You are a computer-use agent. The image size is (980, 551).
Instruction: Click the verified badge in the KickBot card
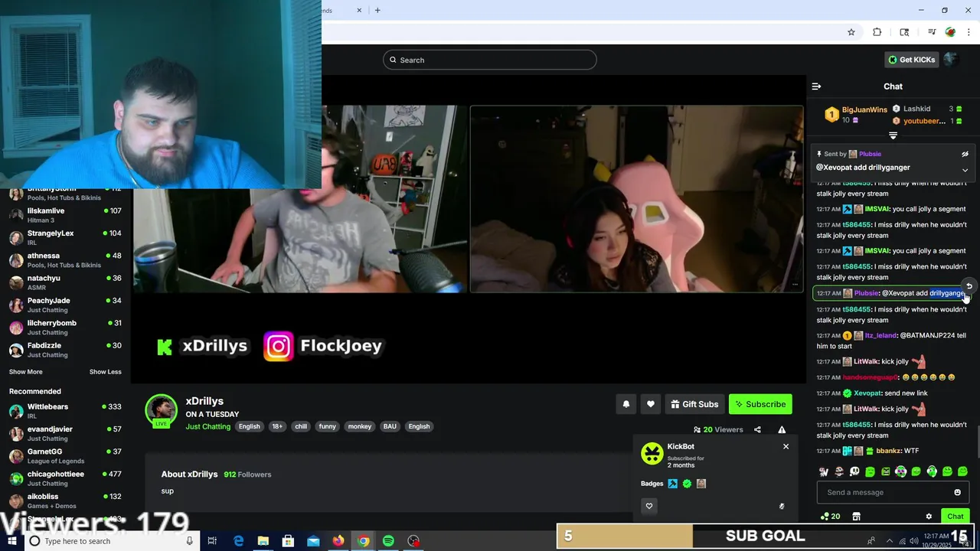click(x=687, y=484)
